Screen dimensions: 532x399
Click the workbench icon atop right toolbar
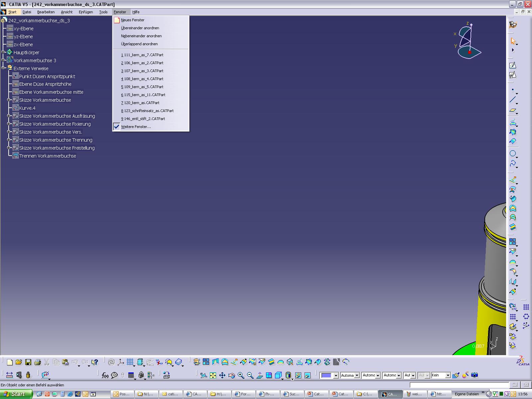pos(513,25)
